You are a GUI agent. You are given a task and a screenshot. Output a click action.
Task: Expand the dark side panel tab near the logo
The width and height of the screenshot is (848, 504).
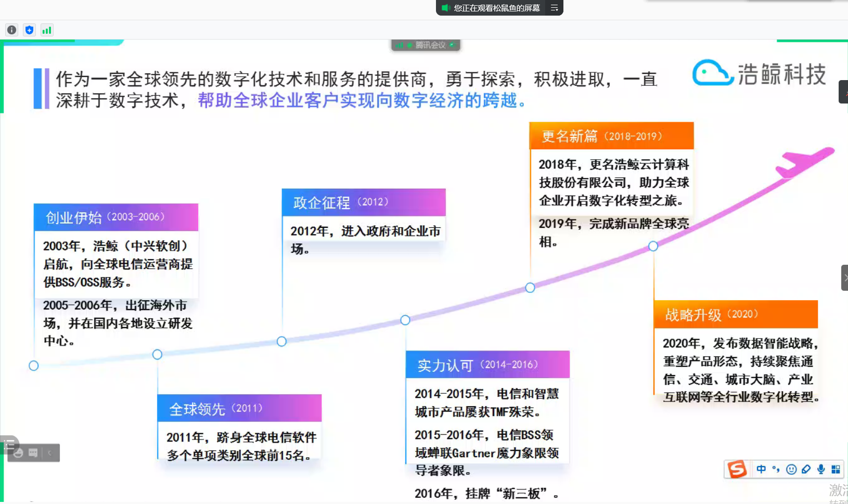pos(843,92)
